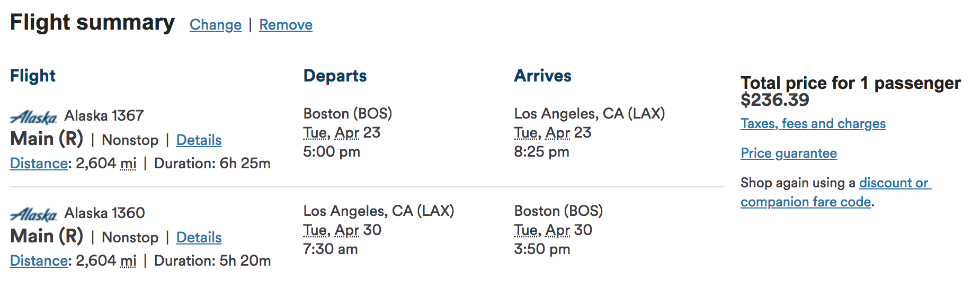Open Details for Alaska flight 1367
Screen dimensions: 980x290
[199, 140]
